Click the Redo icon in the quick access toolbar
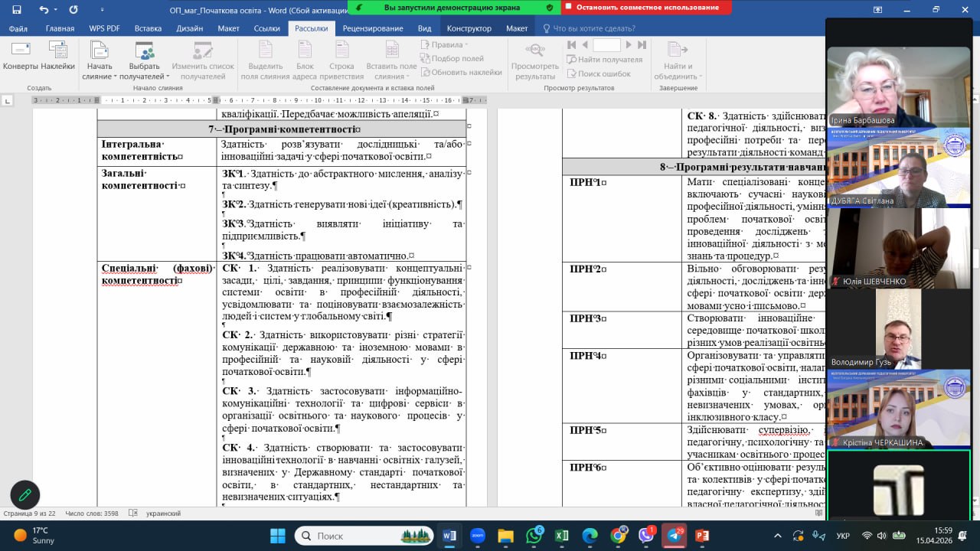 [73, 10]
